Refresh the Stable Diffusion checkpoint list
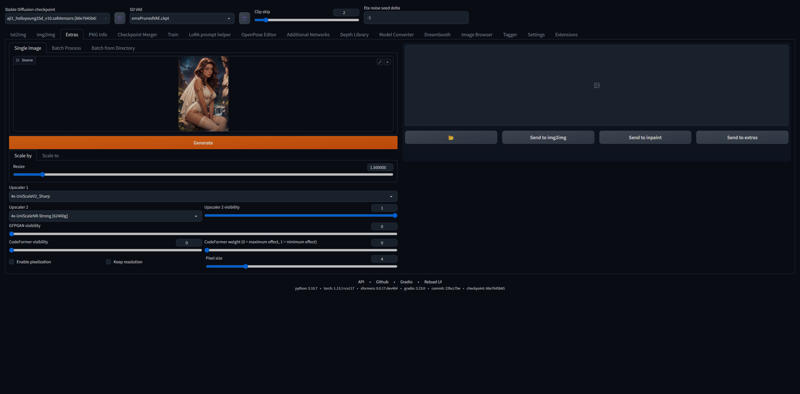 click(x=120, y=18)
